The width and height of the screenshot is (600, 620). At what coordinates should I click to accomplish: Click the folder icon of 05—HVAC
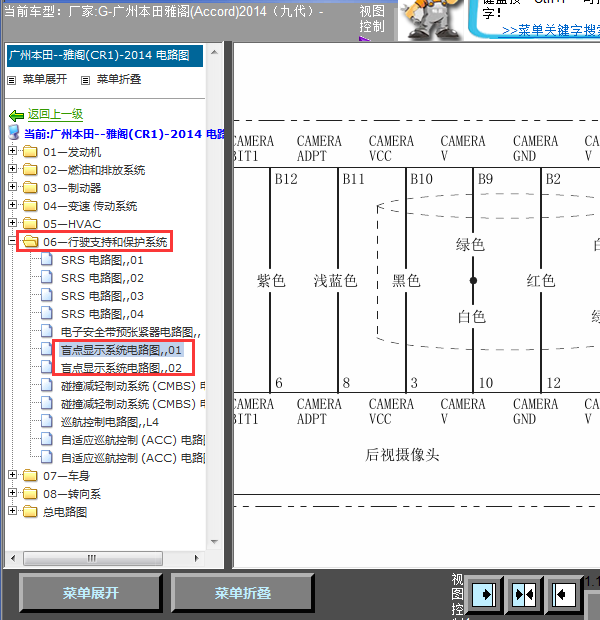30,223
